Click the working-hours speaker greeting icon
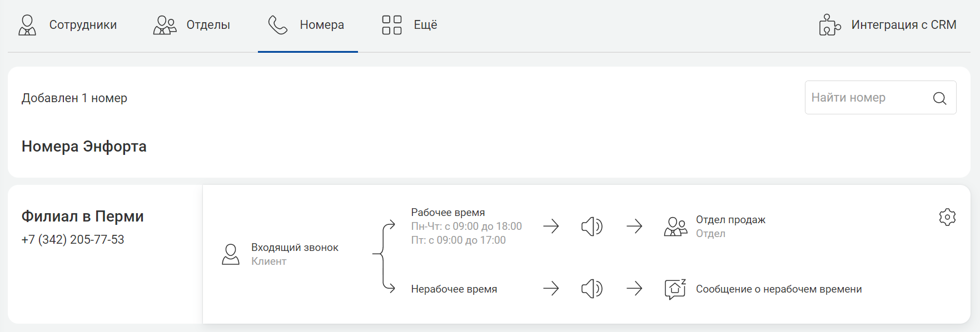The width and height of the screenshot is (980, 332). click(592, 227)
